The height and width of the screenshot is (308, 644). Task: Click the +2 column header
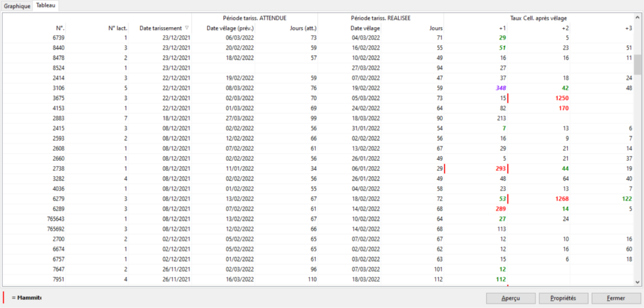click(x=565, y=28)
